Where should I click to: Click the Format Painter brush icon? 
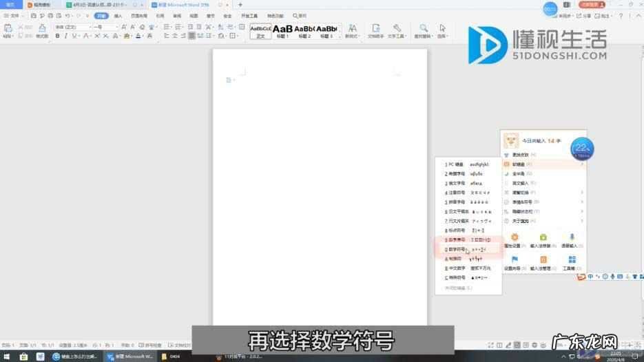coord(42,28)
